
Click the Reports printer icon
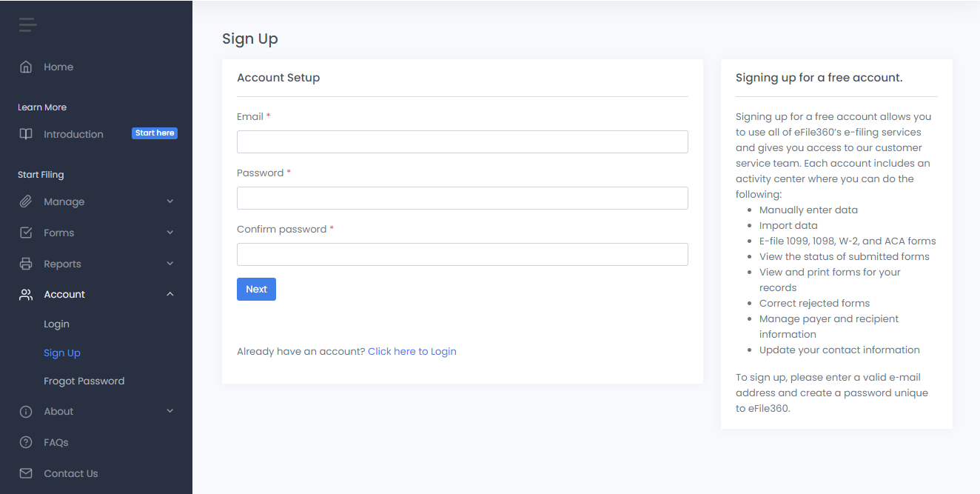(26, 264)
